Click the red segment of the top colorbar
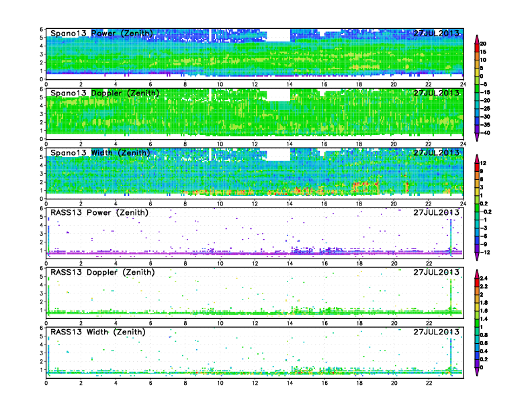 477,48
